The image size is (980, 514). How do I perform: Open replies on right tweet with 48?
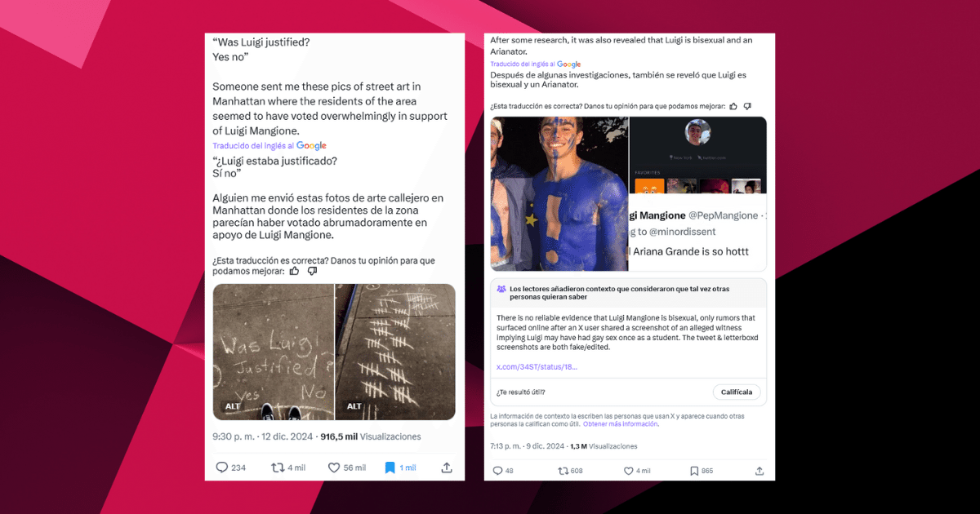click(x=498, y=471)
